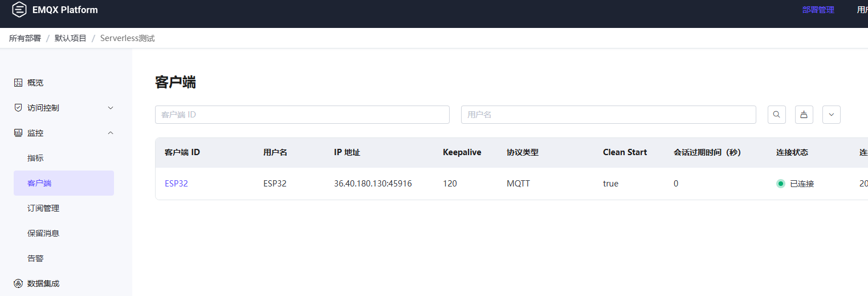The width and height of the screenshot is (868, 296).
Task: Go to 保留消息 page
Action: (x=43, y=233)
